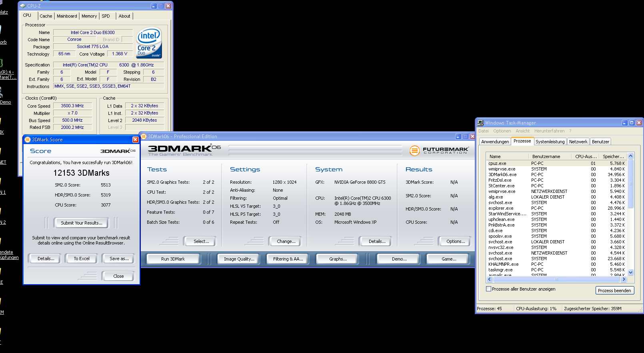Click the Graphs button

pyautogui.click(x=338, y=259)
